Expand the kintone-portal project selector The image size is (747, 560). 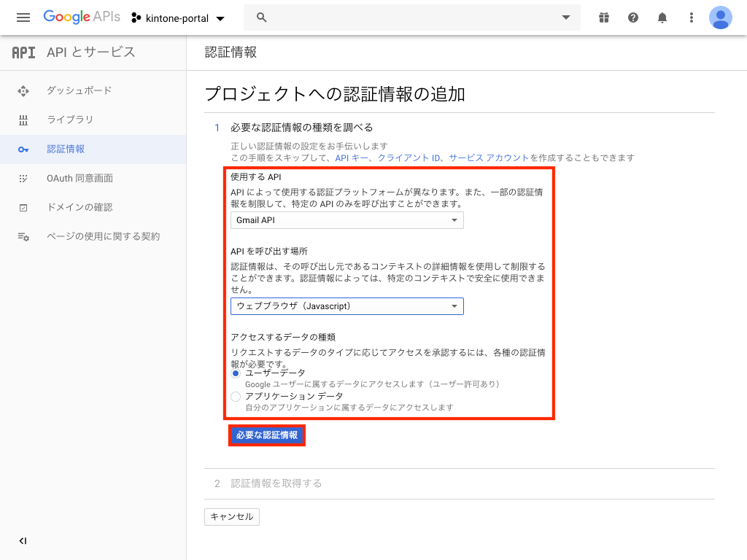pyautogui.click(x=179, y=17)
